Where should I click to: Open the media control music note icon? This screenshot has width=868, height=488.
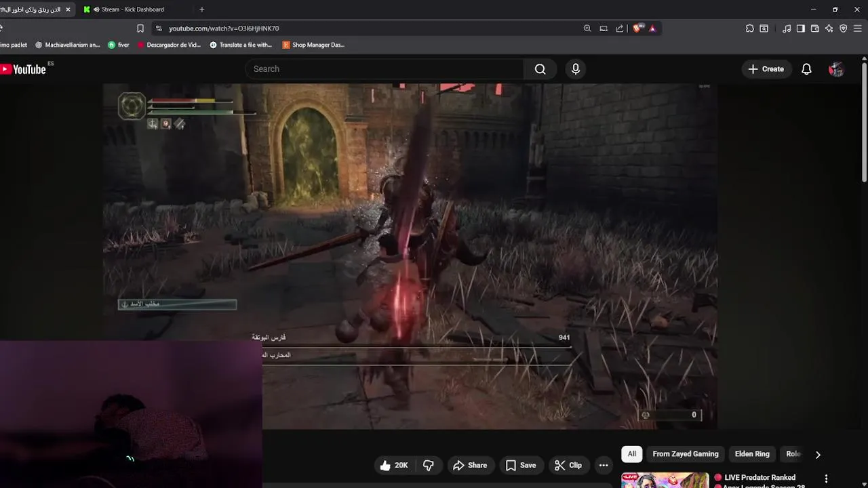[x=787, y=28]
